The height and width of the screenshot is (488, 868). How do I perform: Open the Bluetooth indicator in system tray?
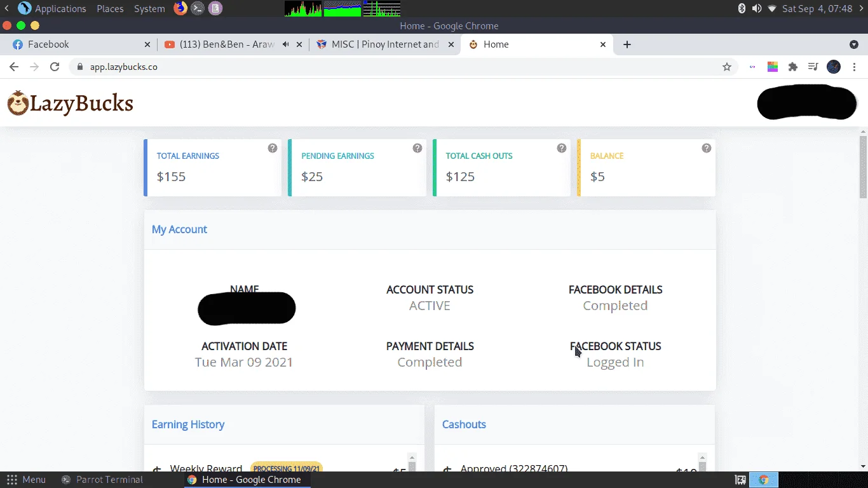click(742, 8)
